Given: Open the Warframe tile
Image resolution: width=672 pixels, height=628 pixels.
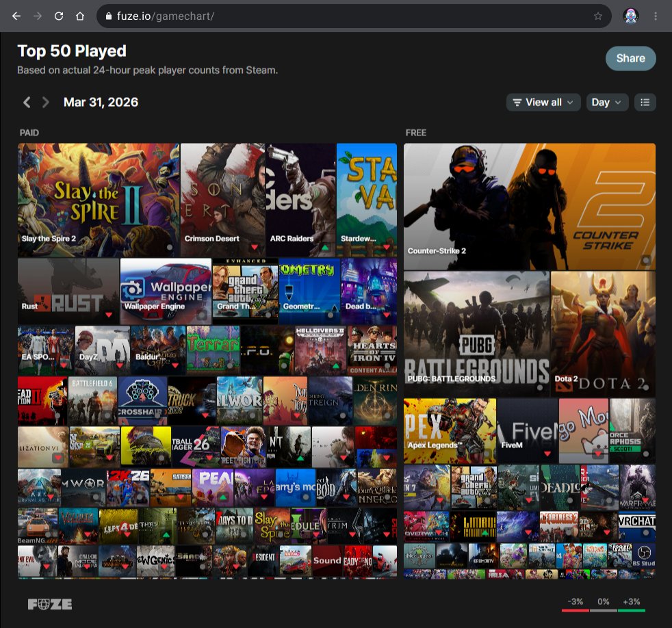Looking at the screenshot, I should tap(637, 488).
